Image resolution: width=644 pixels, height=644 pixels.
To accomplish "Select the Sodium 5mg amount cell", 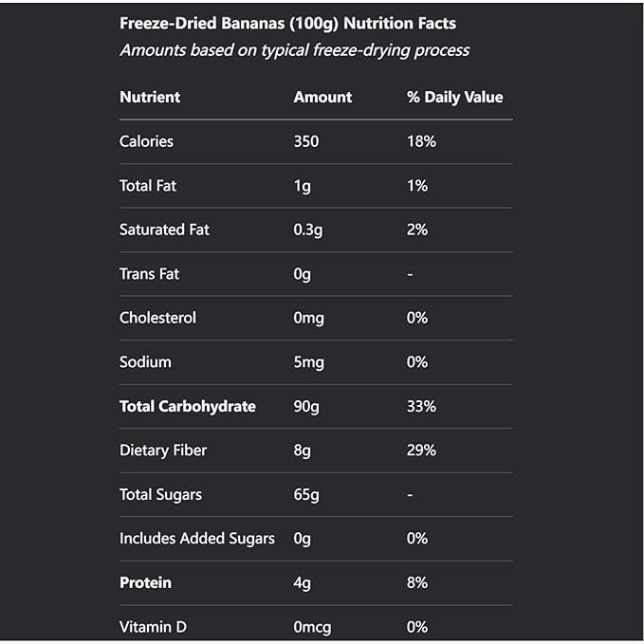I will (x=308, y=362).
